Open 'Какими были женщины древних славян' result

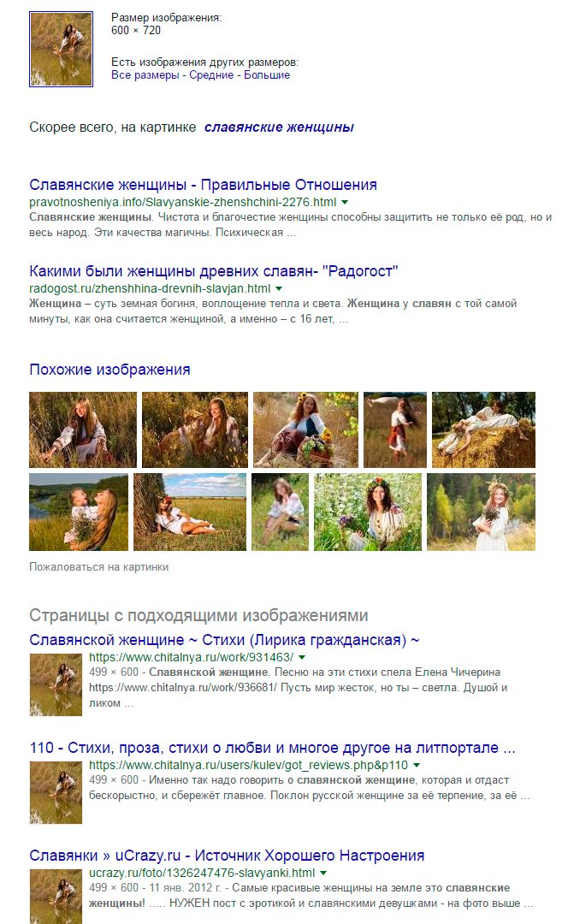214,271
